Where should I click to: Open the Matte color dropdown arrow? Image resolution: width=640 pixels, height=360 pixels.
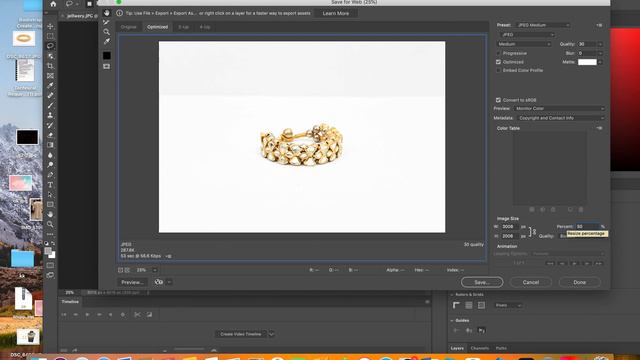tap(600, 62)
